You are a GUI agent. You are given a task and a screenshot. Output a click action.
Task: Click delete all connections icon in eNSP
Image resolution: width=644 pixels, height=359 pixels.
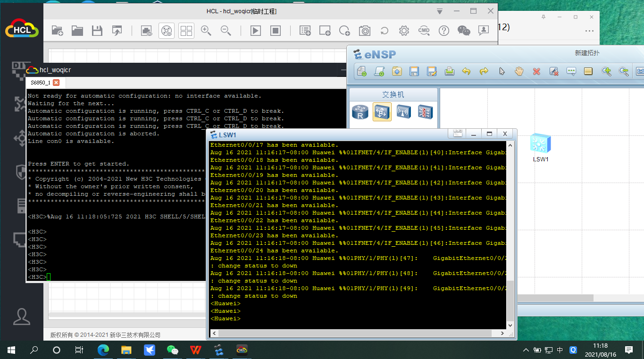(x=554, y=71)
